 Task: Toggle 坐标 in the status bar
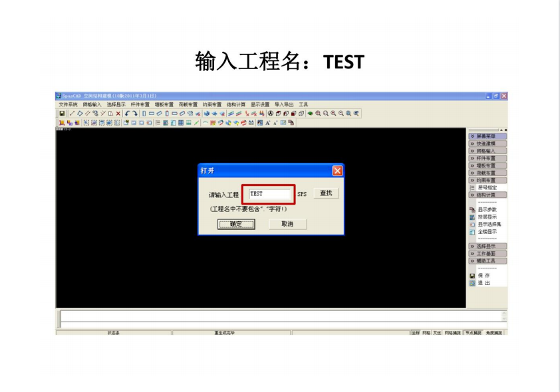point(416,332)
